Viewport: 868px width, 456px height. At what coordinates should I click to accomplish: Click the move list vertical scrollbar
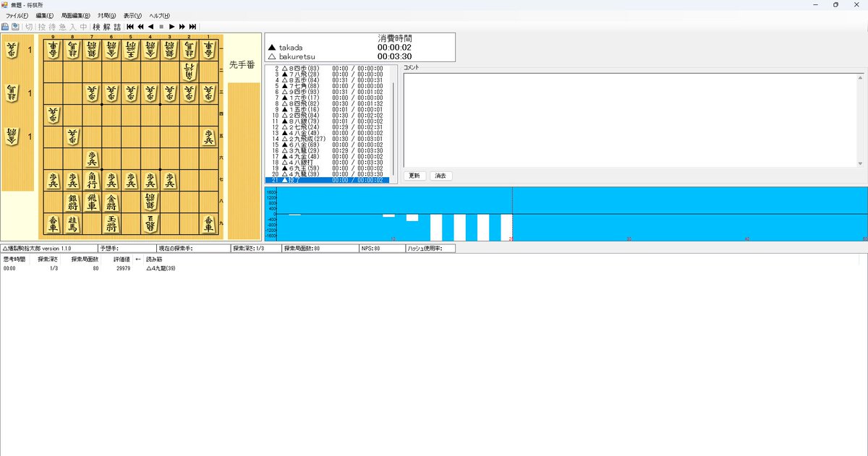coord(393,124)
